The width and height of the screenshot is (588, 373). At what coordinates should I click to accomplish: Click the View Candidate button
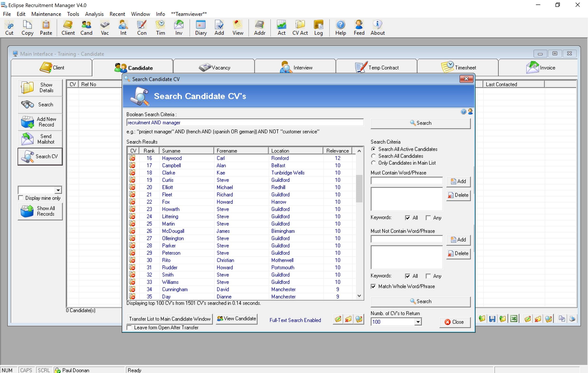(236, 319)
